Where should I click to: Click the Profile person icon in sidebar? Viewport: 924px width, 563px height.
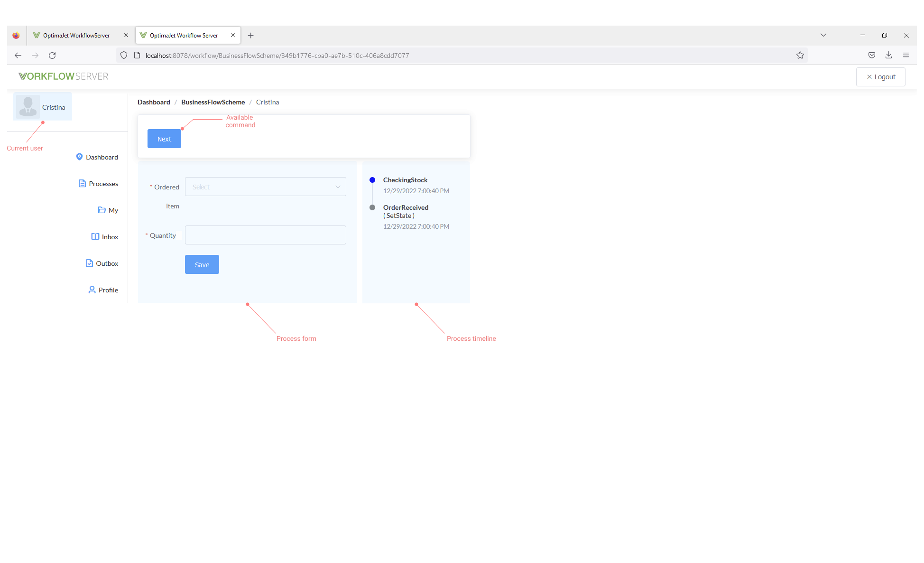92,290
